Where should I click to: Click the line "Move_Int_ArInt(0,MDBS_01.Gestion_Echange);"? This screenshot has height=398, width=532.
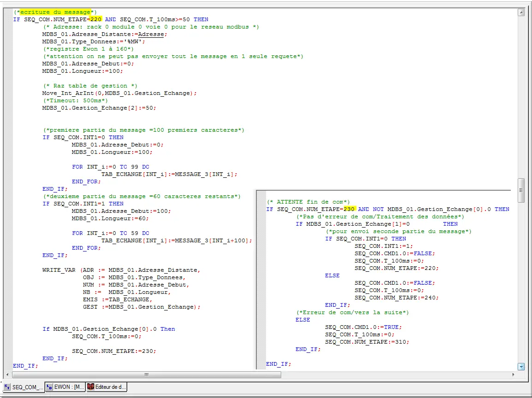coord(119,93)
